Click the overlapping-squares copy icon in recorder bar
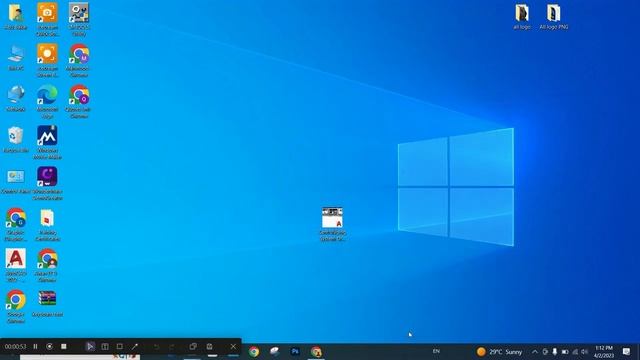 pos(193,347)
